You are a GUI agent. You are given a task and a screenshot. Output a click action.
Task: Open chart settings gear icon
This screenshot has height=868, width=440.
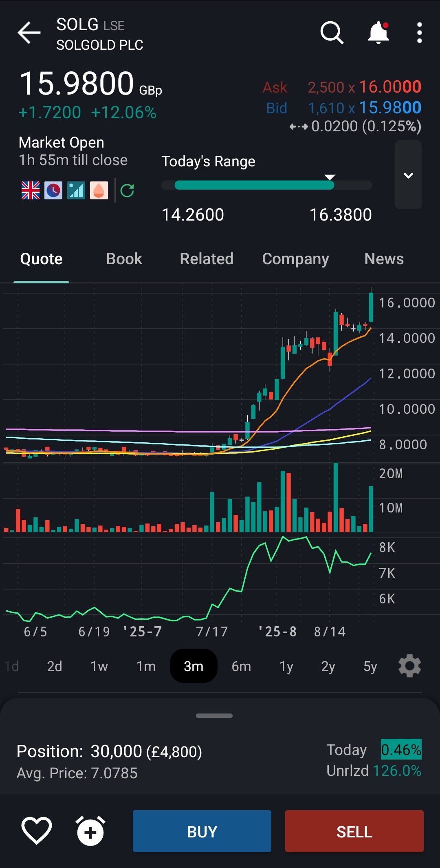409,666
